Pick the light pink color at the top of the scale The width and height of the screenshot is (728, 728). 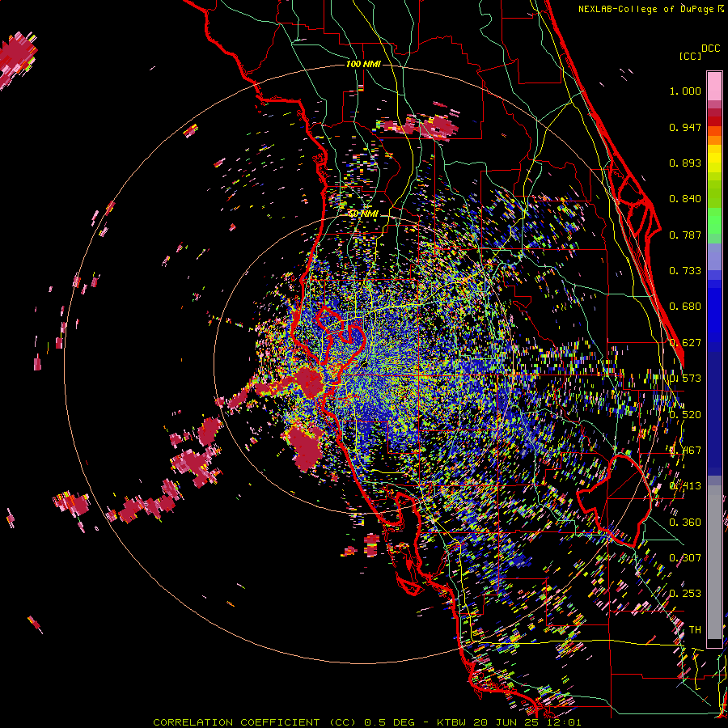pos(714,86)
